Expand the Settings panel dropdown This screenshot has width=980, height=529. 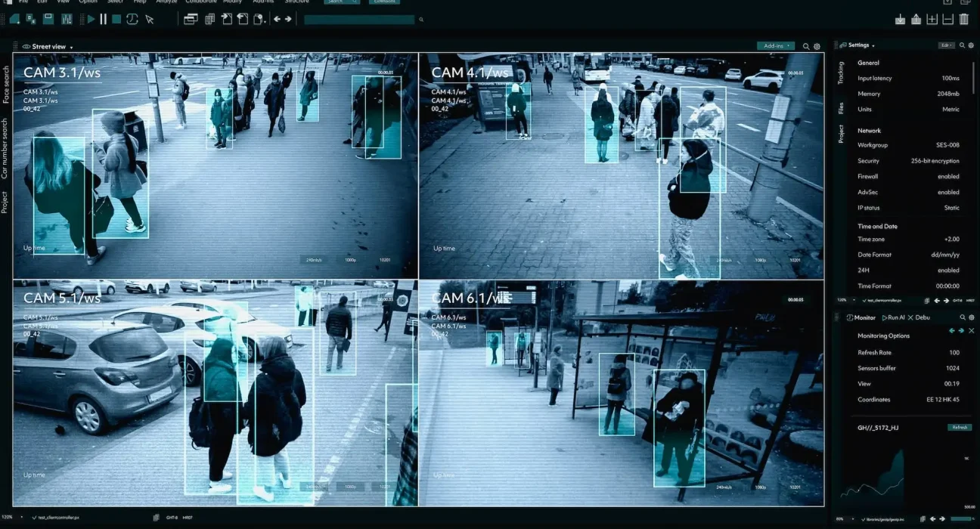click(873, 45)
